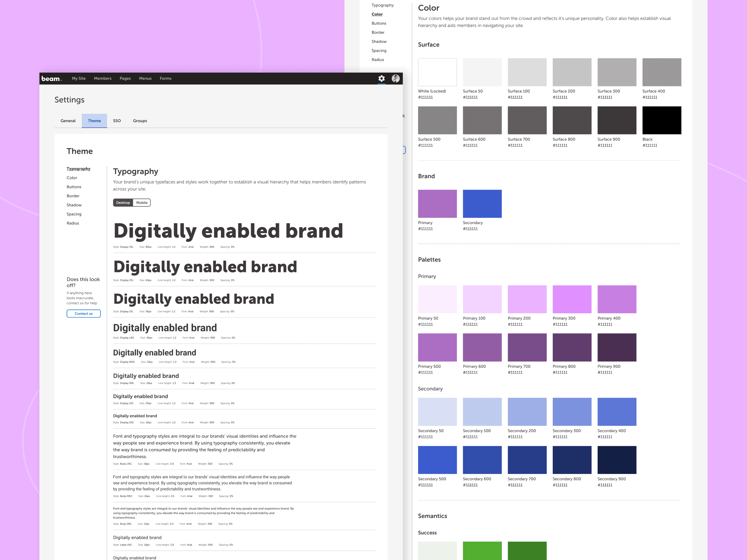Viewport: 747px width, 560px height.
Task: Open the Groups tab
Action: click(x=140, y=121)
